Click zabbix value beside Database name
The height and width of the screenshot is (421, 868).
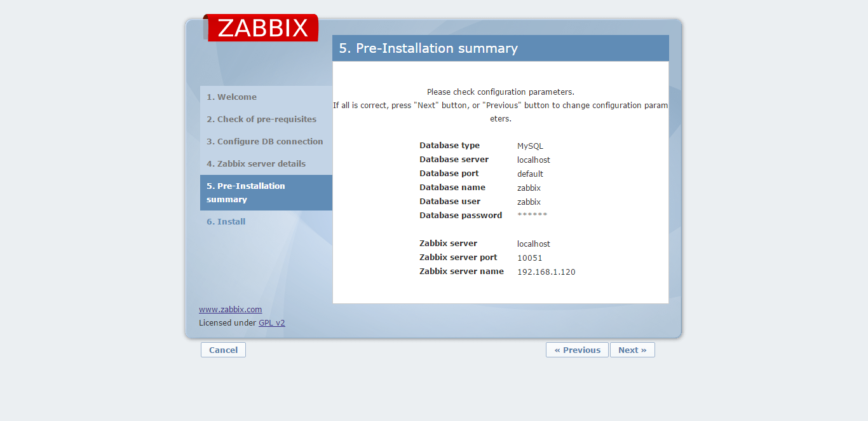tap(529, 188)
